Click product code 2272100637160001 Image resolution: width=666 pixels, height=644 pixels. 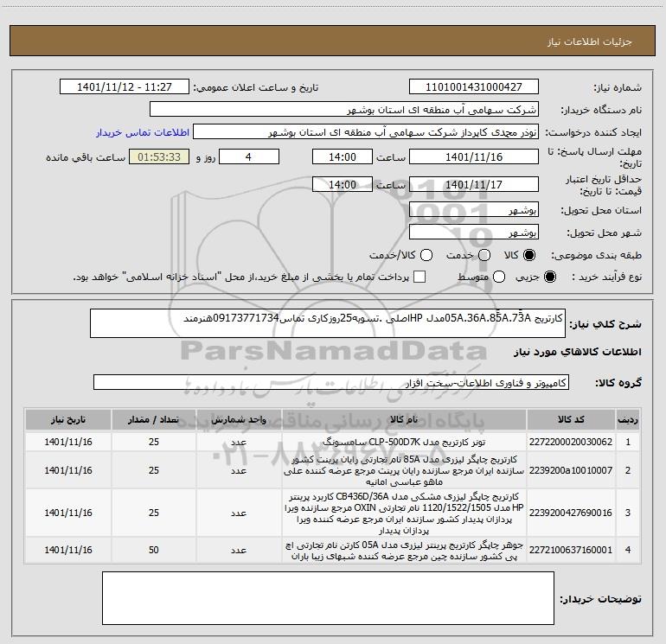571,550
